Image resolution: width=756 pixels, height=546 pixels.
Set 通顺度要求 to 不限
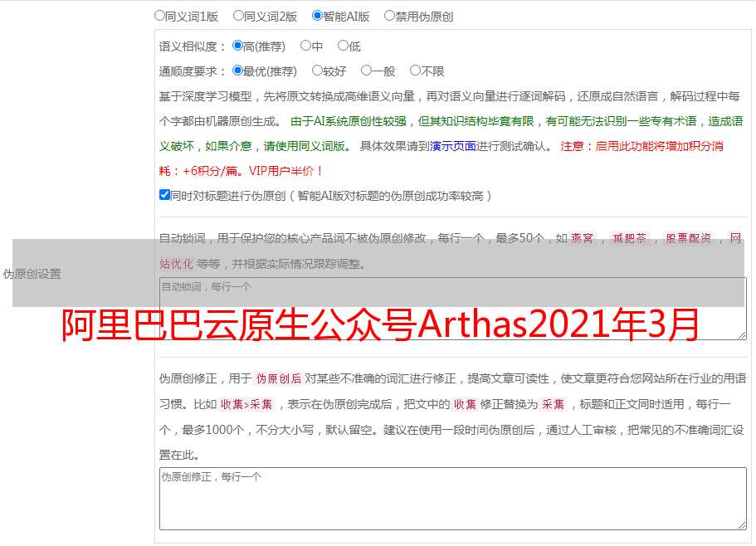tap(415, 71)
